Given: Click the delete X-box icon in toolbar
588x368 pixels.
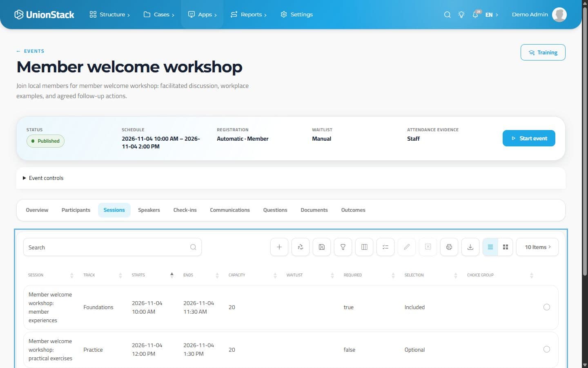Looking at the screenshot, I should click(x=428, y=247).
